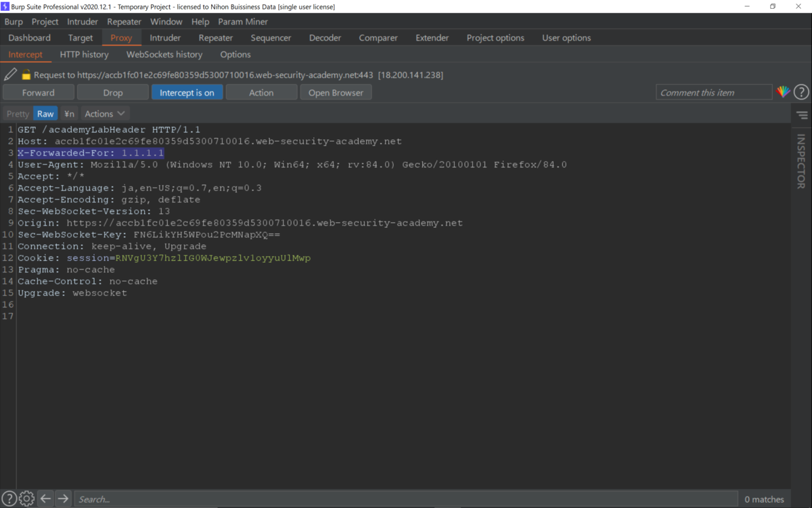Image resolution: width=812 pixels, height=508 pixels.
Task: Switch to the Repeater tool tab
Action: point(216,38)
